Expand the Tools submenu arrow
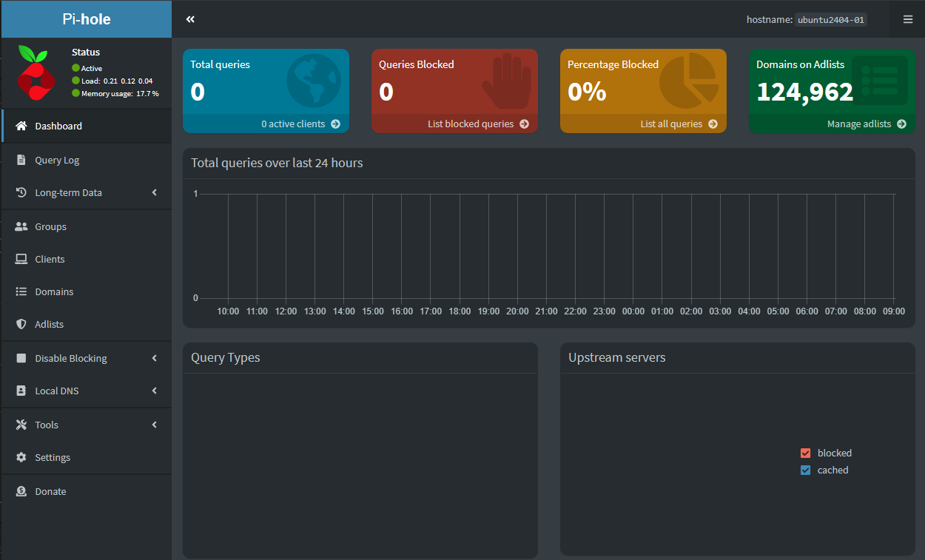 pyautogui.click(x=155, y=425)
